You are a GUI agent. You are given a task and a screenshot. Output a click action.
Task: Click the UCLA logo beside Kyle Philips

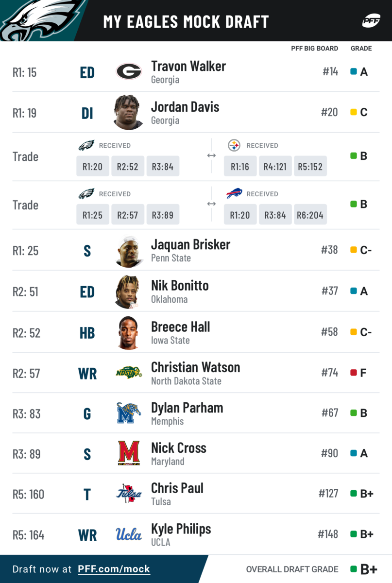coord(129,534)
